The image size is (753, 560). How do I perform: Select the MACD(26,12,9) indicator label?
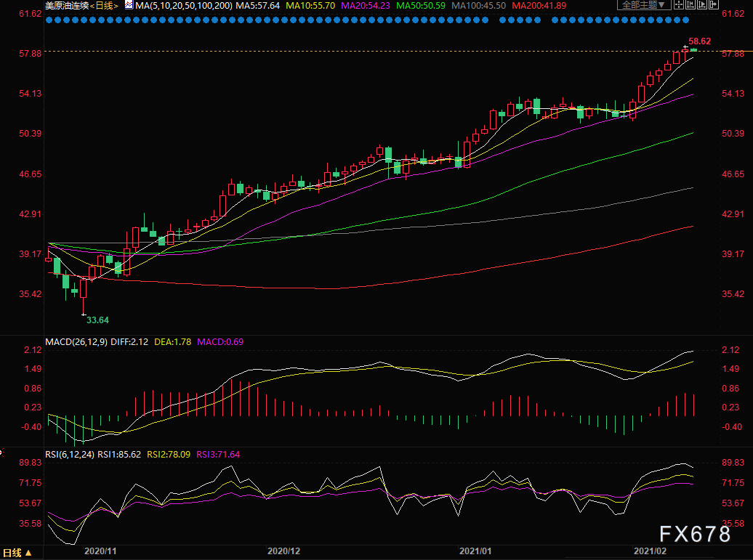76,341
